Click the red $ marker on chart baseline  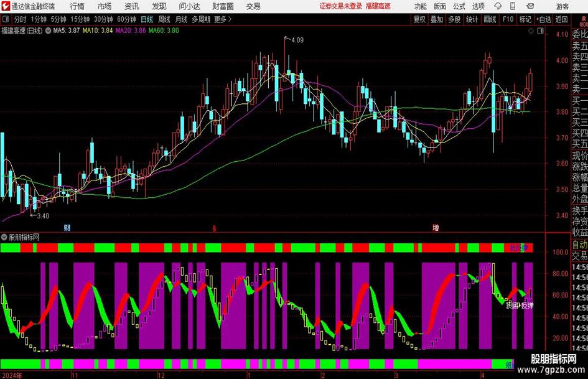(x=215, y=228)
